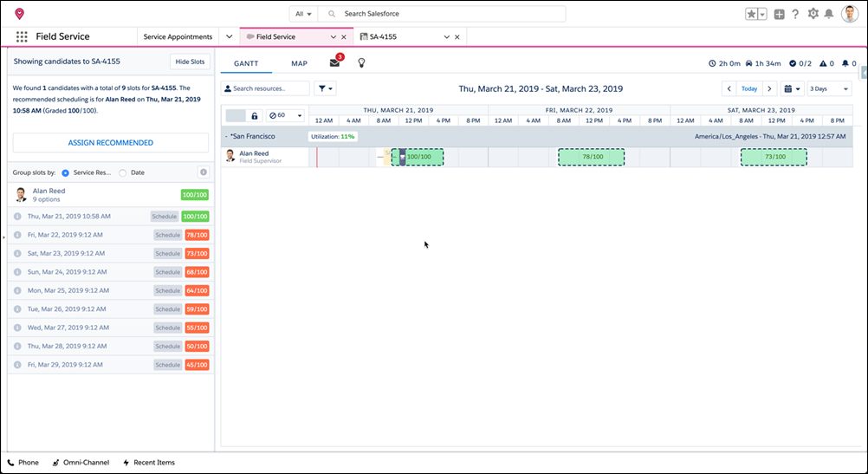The width and height of the screenshot is (868, 474).
Task: Toggle Gantt lock icon
Action: point(254,116)
